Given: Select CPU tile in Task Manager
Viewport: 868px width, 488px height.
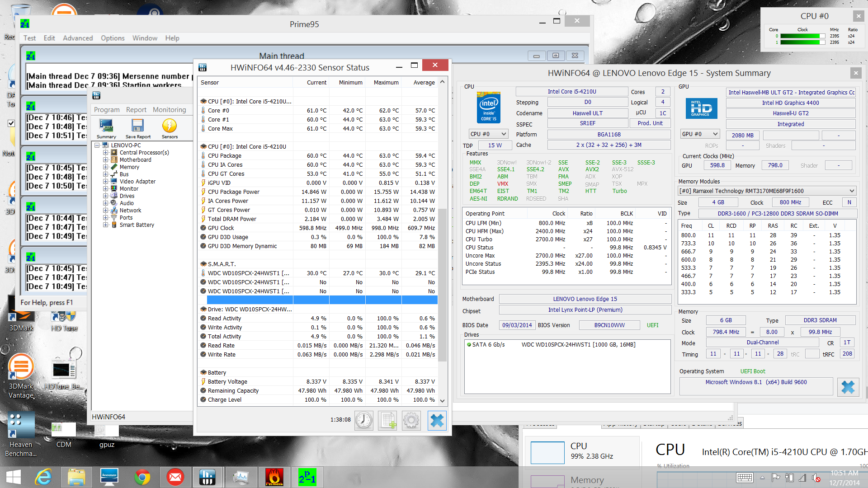Looking at the screenshot, I should (x=582, y=452).
